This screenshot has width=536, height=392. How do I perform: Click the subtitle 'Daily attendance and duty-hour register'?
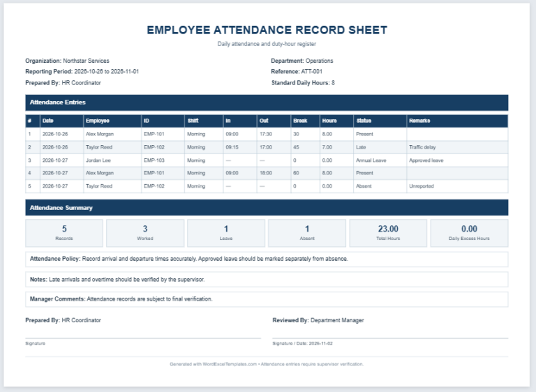267,44
